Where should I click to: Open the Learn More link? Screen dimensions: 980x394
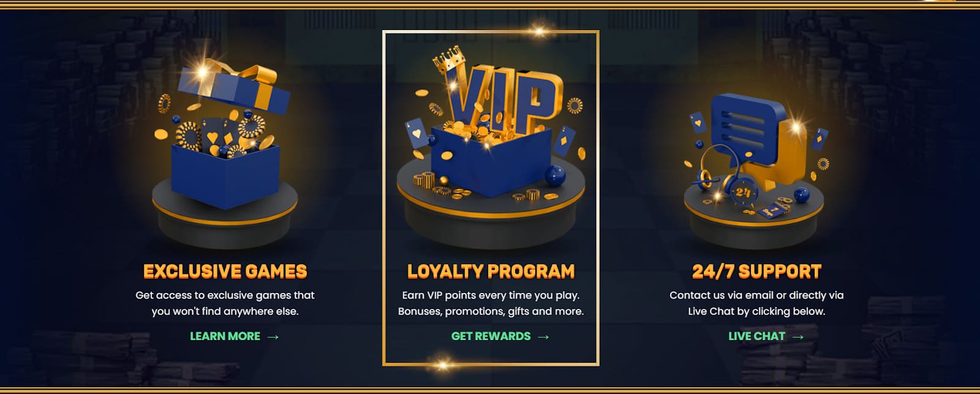click(x=234, y=336)
